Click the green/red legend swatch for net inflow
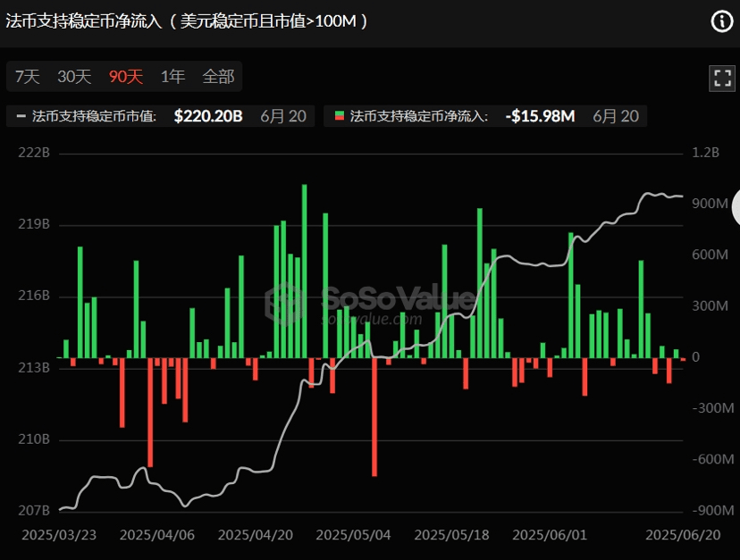 click(340, 116)
